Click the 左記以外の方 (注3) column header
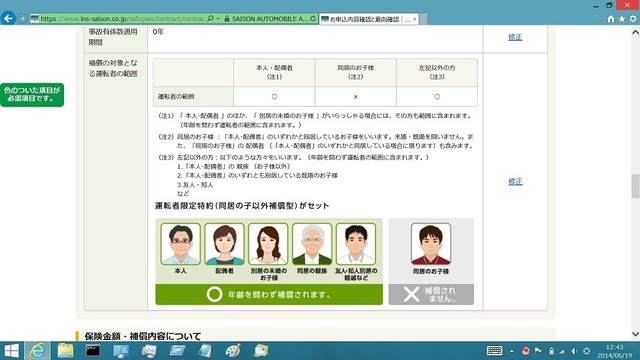Viewport: 640px width, 360px height. (x=437, y=72)
